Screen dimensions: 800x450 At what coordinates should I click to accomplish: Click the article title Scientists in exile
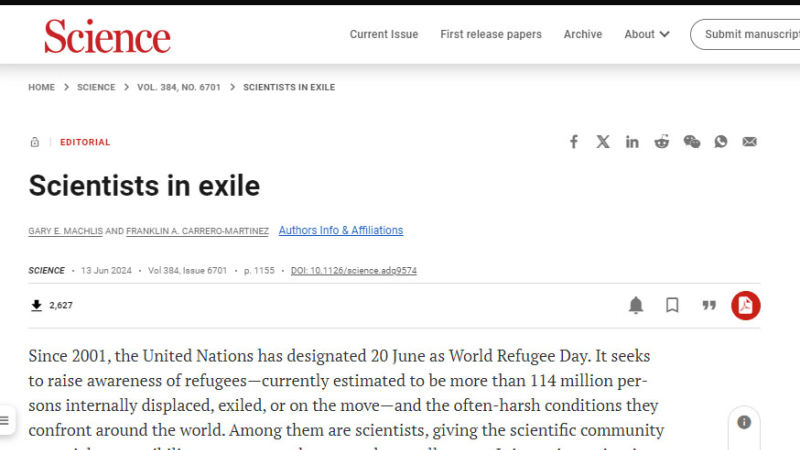(x=144, y=185)
